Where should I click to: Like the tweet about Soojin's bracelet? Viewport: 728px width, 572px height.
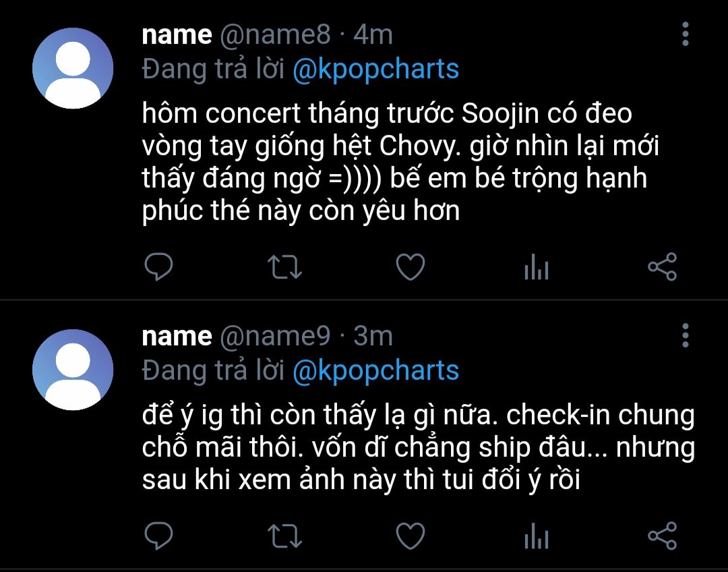pos(410,268)
